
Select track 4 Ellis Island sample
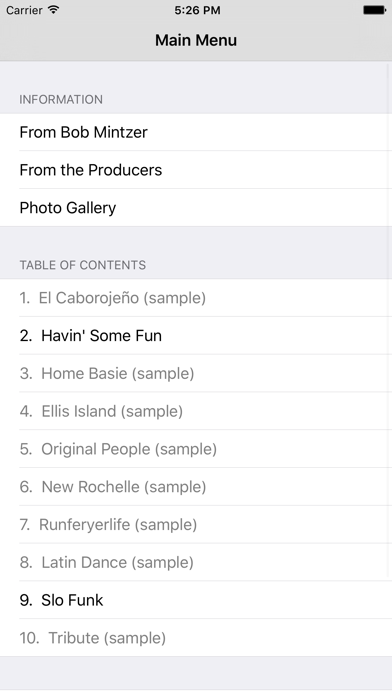(x=196, y=411)
